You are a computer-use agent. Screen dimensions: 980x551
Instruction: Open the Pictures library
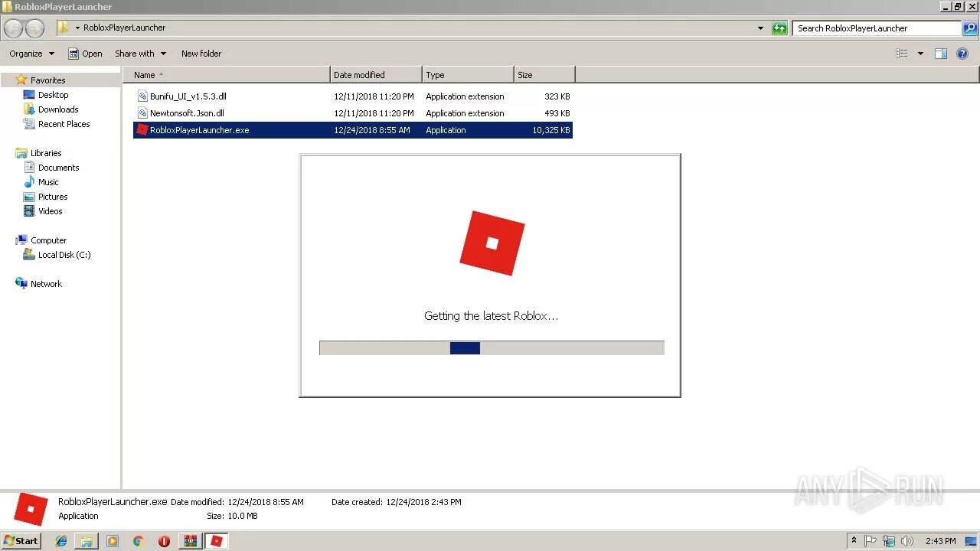(53, 197)
